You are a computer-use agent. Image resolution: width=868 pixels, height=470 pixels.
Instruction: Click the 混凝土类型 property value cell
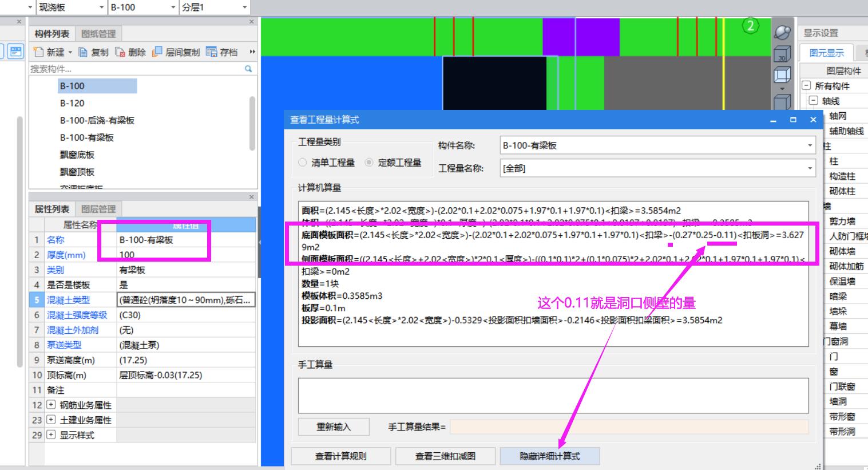[186, 300]
